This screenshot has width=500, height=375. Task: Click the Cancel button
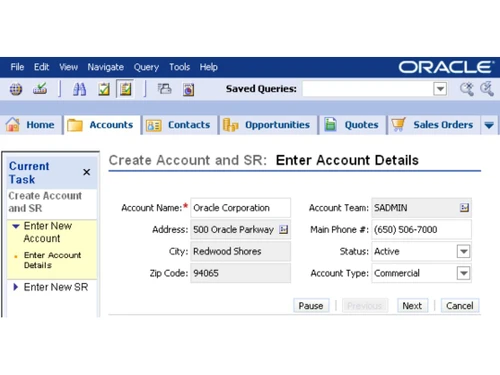pos(460,306)
